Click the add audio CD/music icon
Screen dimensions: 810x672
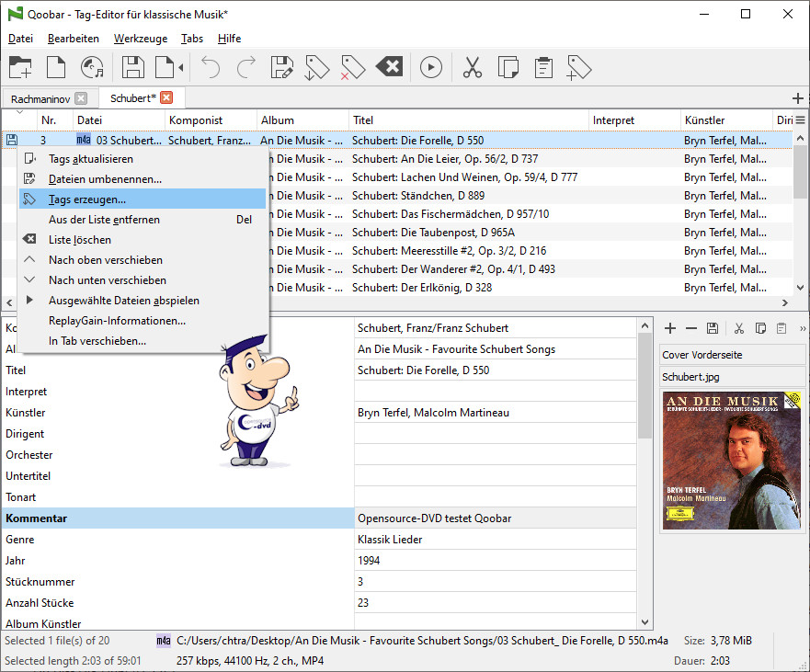point(92,67)
